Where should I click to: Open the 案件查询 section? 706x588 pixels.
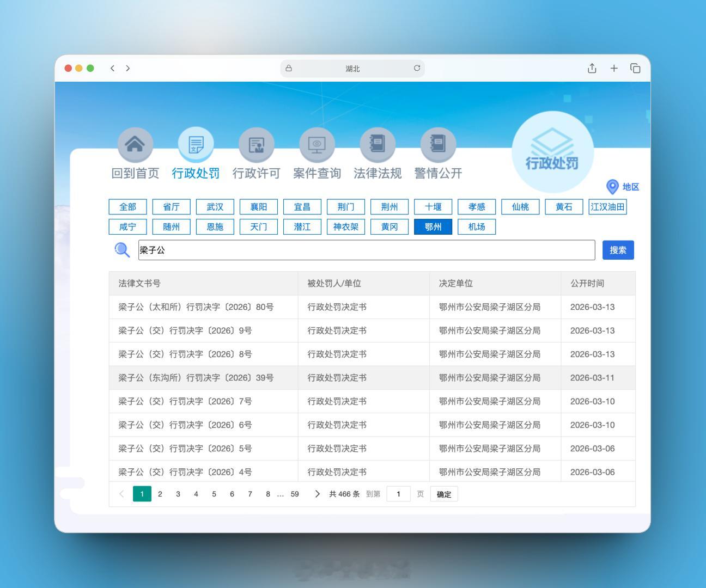[x=317, y=173]
